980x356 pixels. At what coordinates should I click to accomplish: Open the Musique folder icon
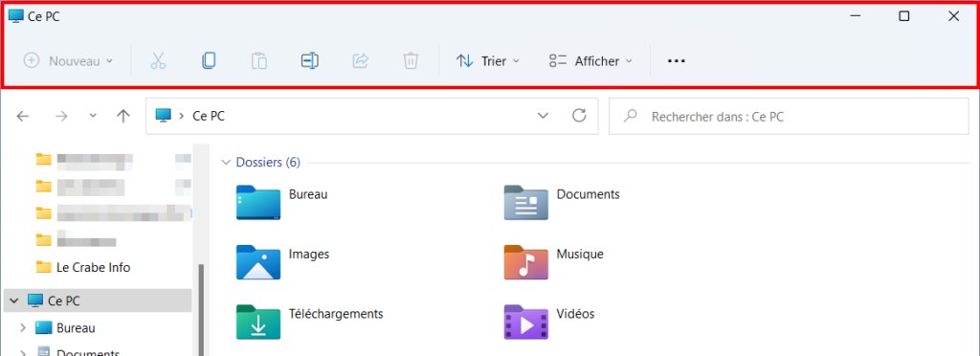pos(526,261)
